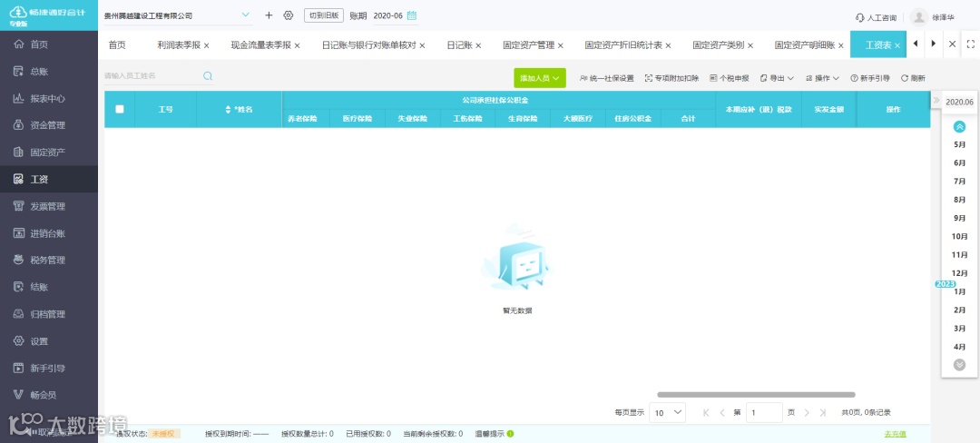Switch to 现金流量表季报 tab
Screen dimensions: 980x443
coord(260,45)
